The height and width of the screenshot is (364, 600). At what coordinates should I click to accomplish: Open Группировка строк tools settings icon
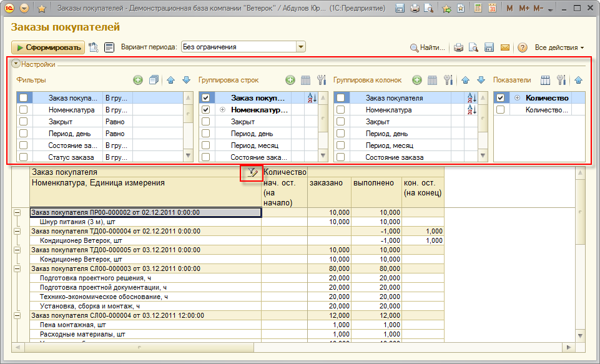tap(322, 80)
